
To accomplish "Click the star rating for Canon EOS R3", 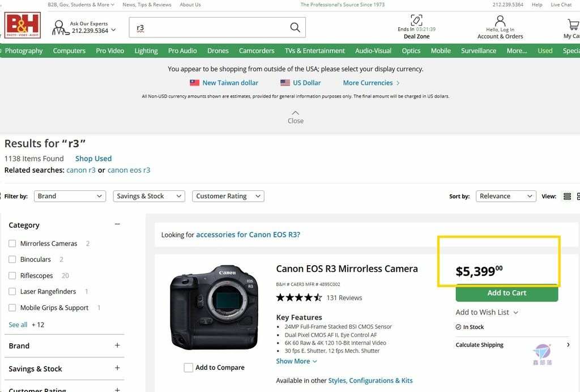I will (299, 297).
